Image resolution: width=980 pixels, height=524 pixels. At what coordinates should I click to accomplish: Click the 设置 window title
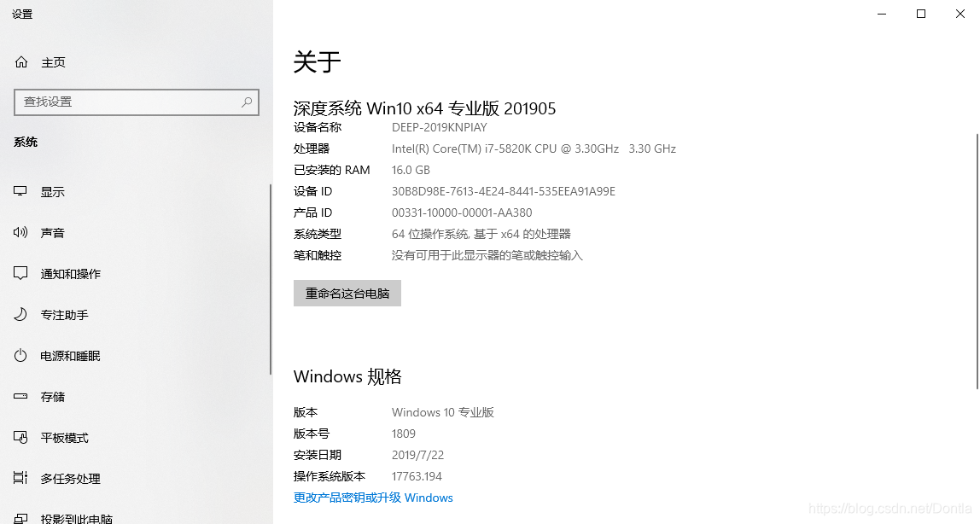point(22,14)
